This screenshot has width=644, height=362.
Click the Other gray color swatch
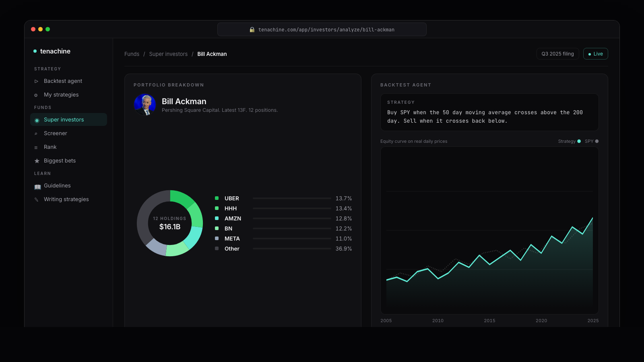point(217,249)
